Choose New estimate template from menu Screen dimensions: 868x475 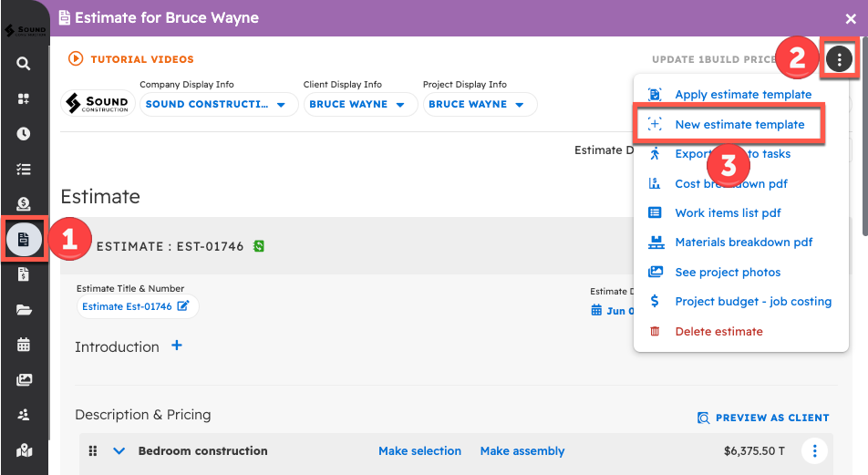pos(739,124)
